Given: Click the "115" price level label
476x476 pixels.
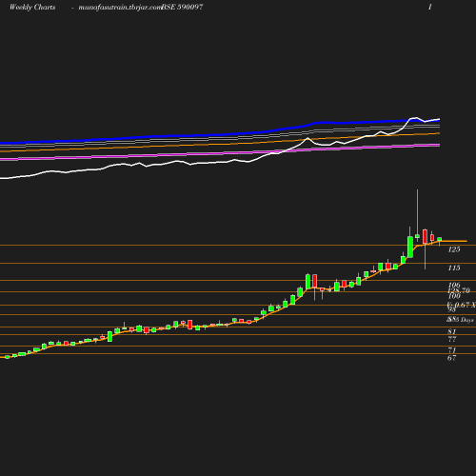Looking at the screenshot, I should pyautogui.click(x=454, y=268).
